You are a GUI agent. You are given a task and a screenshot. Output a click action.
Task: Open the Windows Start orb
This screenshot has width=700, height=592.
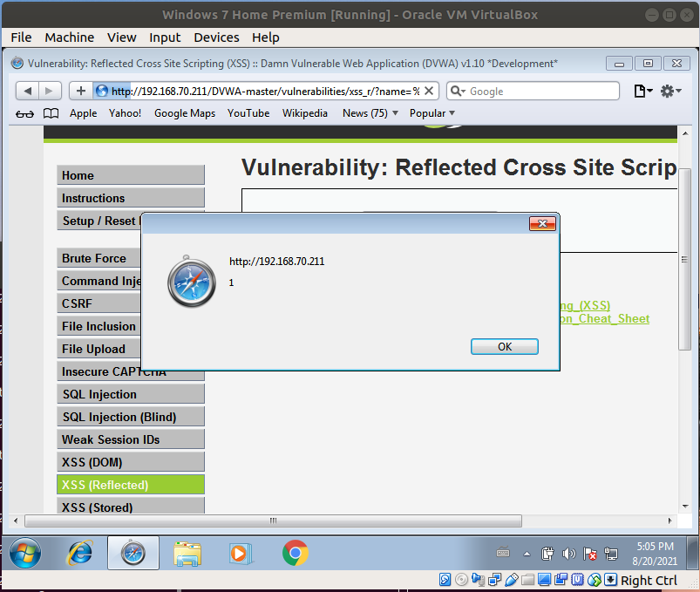25,553
